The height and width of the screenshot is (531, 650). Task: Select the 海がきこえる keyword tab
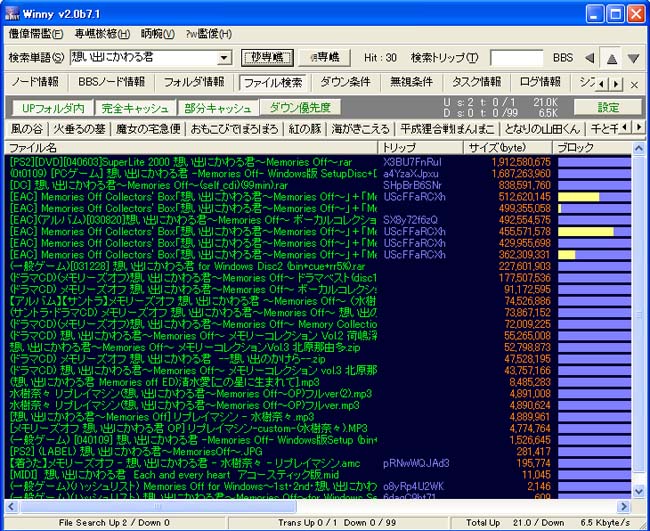click(x=361, y=129)
